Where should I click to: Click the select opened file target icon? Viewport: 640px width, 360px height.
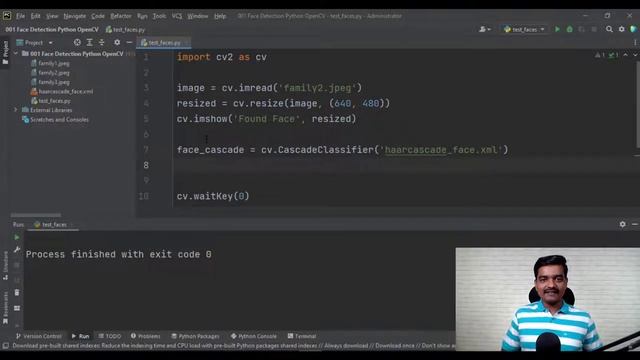77,42
